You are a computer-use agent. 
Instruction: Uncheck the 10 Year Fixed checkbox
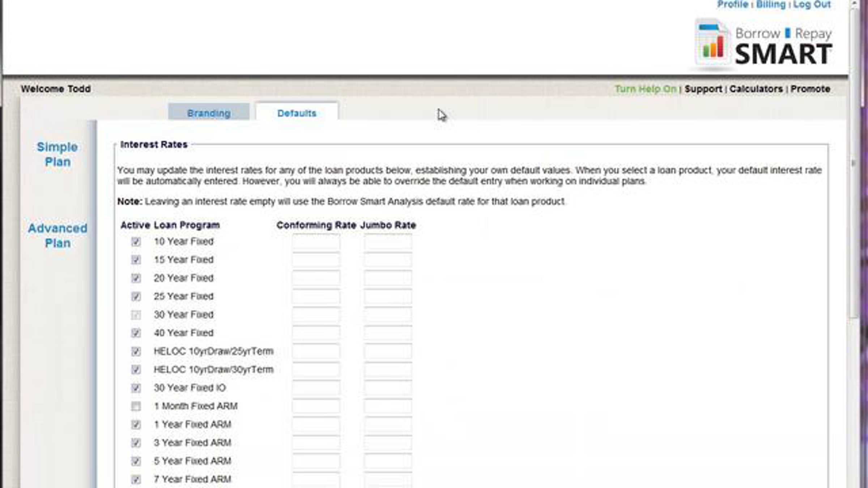[136, 241]
